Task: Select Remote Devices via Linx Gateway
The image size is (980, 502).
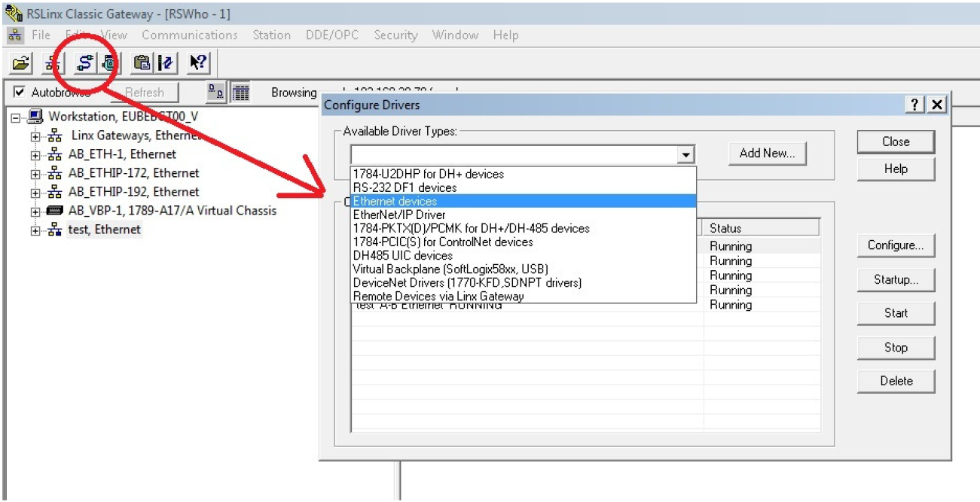Action: click(x=524, y=296)
